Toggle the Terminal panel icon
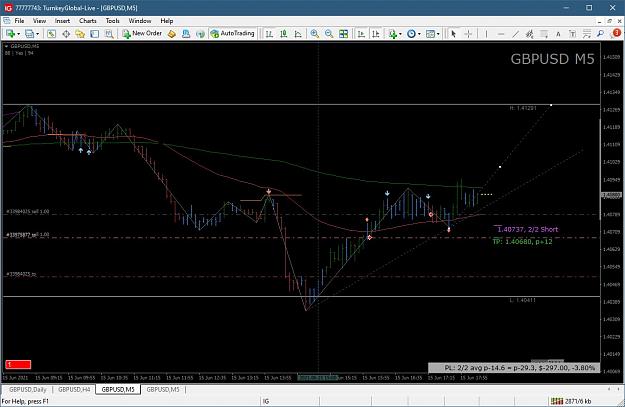This screenshot has height=407, width=625. (x=94, y=34)
